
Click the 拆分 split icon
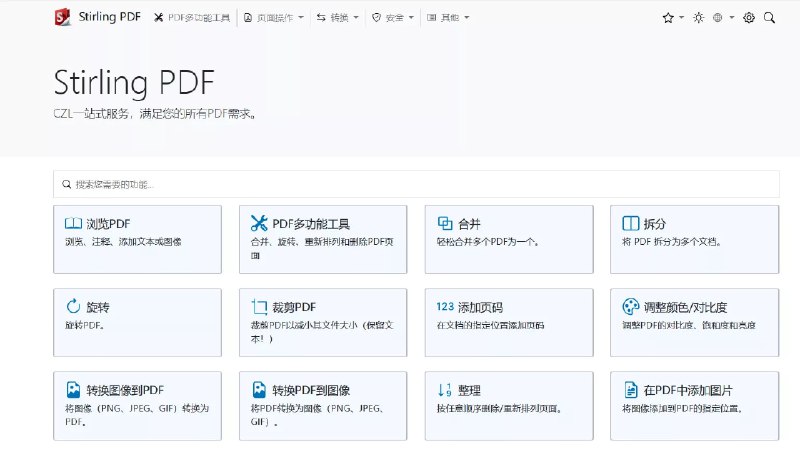[x=631, y=223]
